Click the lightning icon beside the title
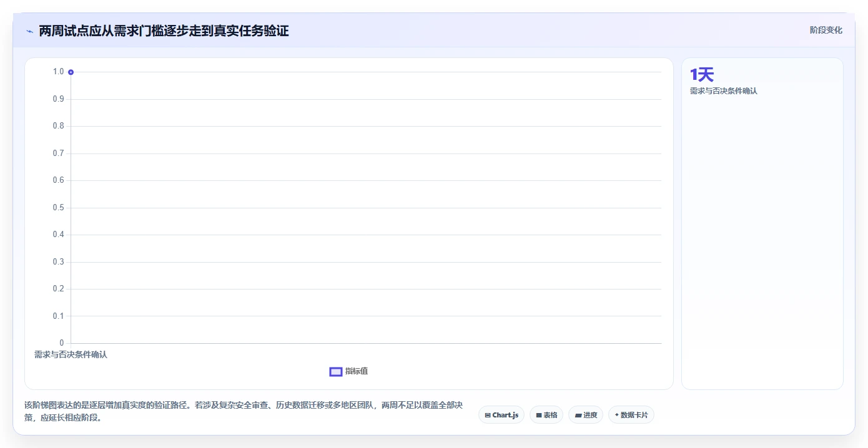The width and height of the screenshot is (868, 448). tap(29, 31)
